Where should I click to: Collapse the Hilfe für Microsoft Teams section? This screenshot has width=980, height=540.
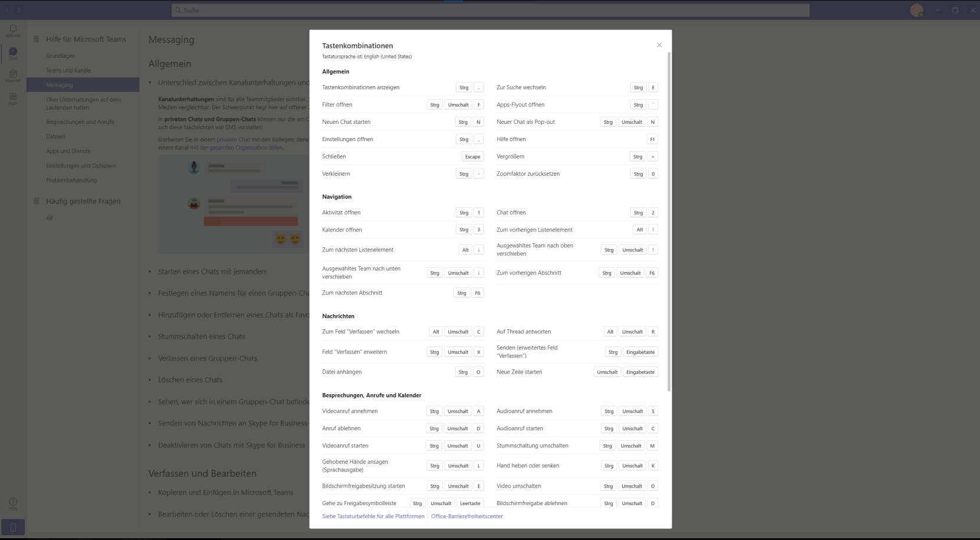tap(86, 39)
